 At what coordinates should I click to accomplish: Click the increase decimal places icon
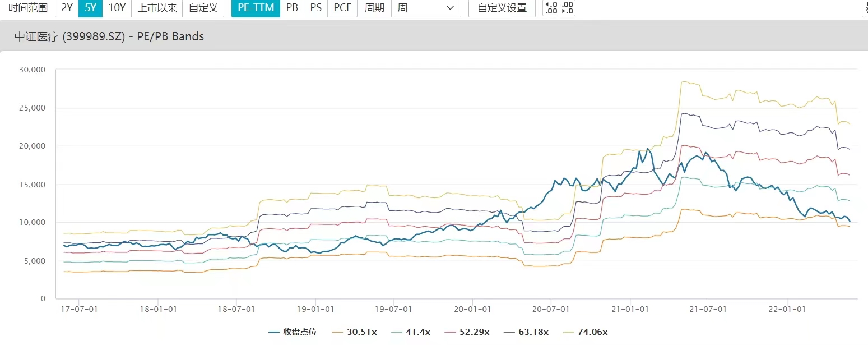(x=551, y=8)
